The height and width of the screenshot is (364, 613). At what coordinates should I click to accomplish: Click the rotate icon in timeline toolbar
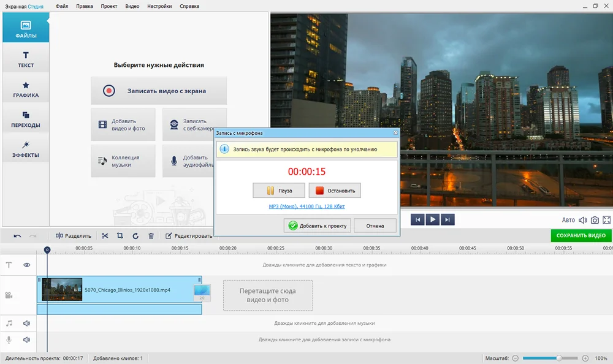pyautogui.click(x=135, y=235)
